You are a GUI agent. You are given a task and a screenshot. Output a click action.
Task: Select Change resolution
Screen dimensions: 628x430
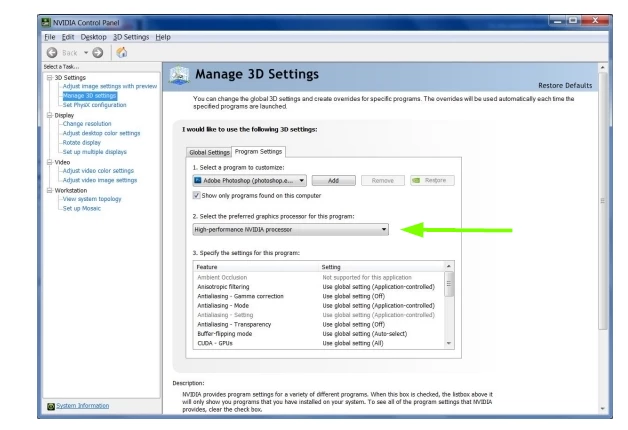tap(87, 124)
